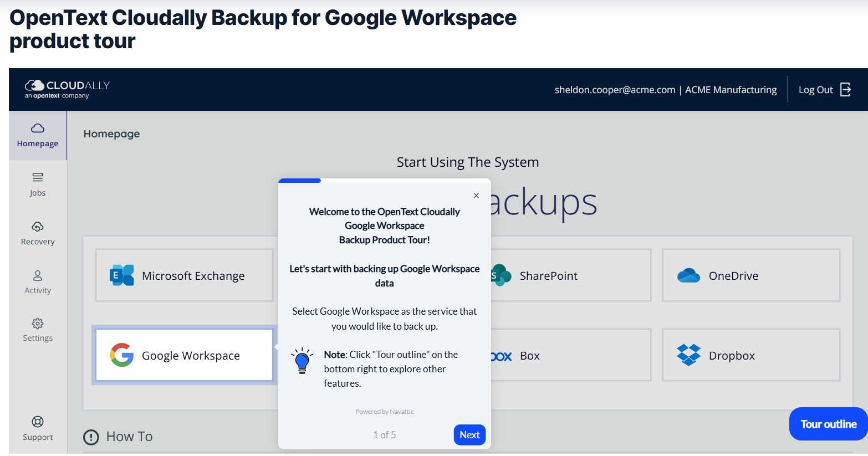
Task: Click the ACME Manufacturing organization name
Action: [731, 90]
